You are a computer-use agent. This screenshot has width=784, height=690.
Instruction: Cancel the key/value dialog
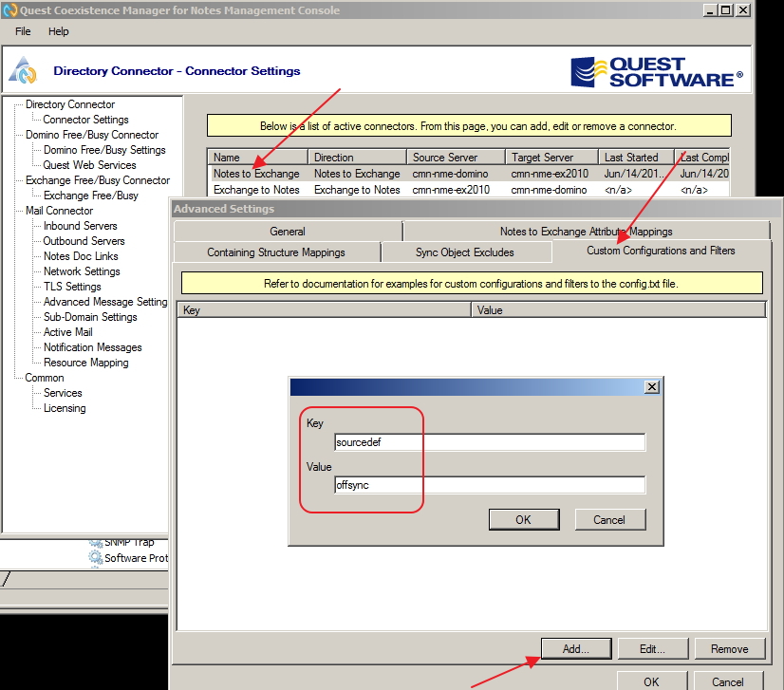[609, 519]
